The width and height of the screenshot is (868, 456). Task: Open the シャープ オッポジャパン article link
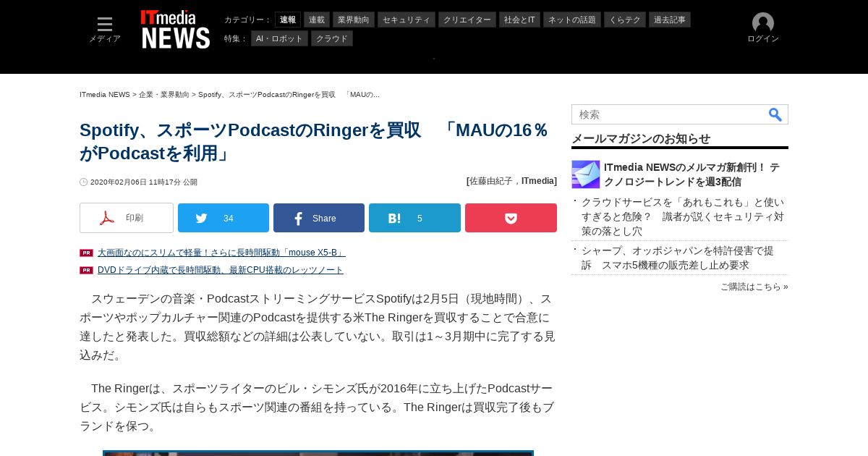[x=678, y=258]
